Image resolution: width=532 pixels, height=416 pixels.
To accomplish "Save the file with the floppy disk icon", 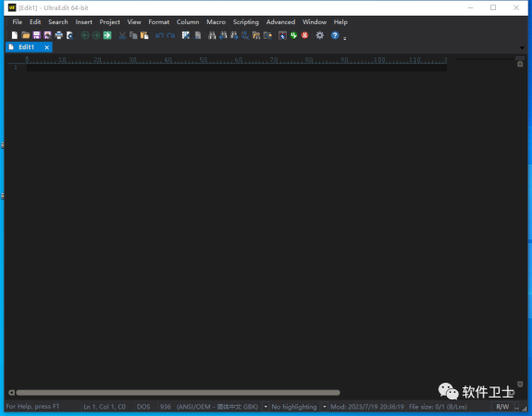I will (x=37, y=35).
